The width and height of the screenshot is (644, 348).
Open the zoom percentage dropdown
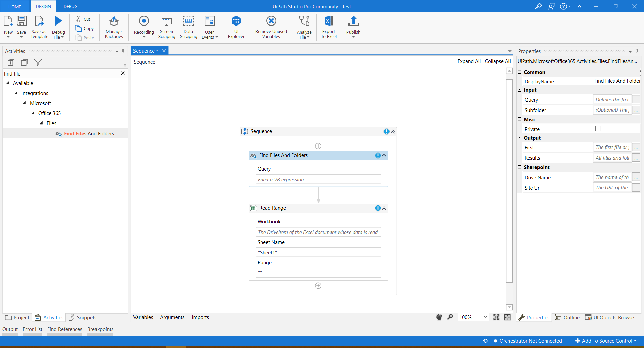(485, 317)
